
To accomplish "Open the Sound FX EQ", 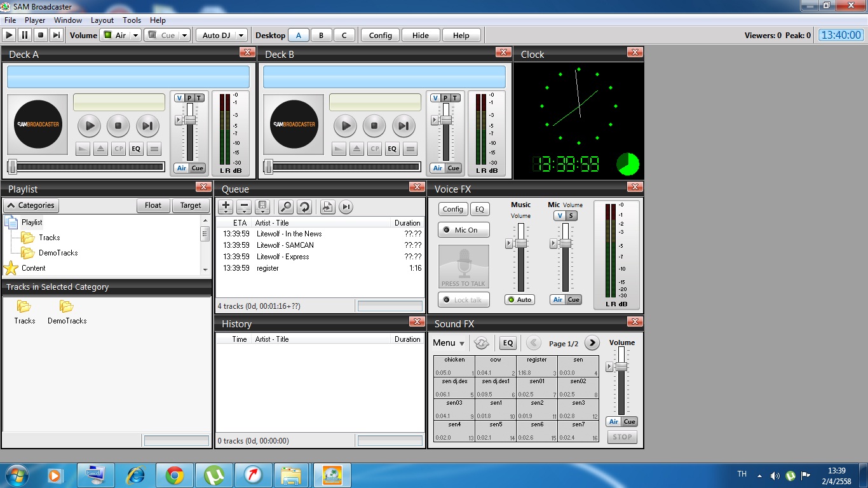I will [508, 343].
